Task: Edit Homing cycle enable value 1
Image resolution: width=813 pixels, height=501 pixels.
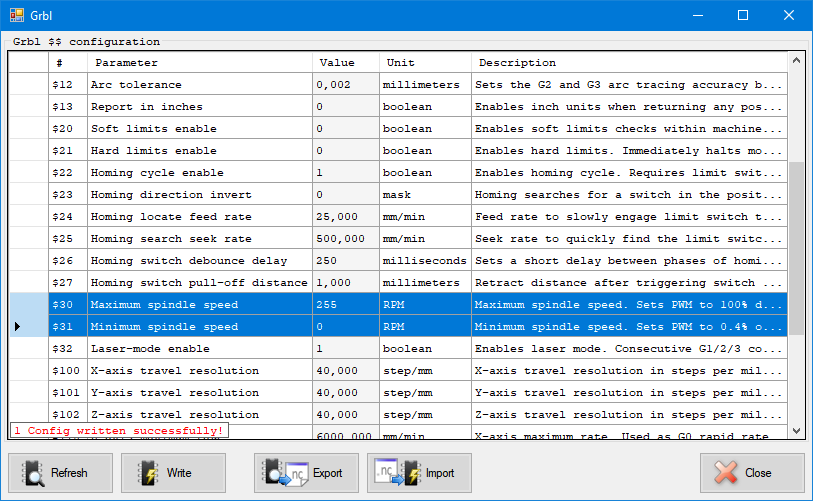Action: 346,172
